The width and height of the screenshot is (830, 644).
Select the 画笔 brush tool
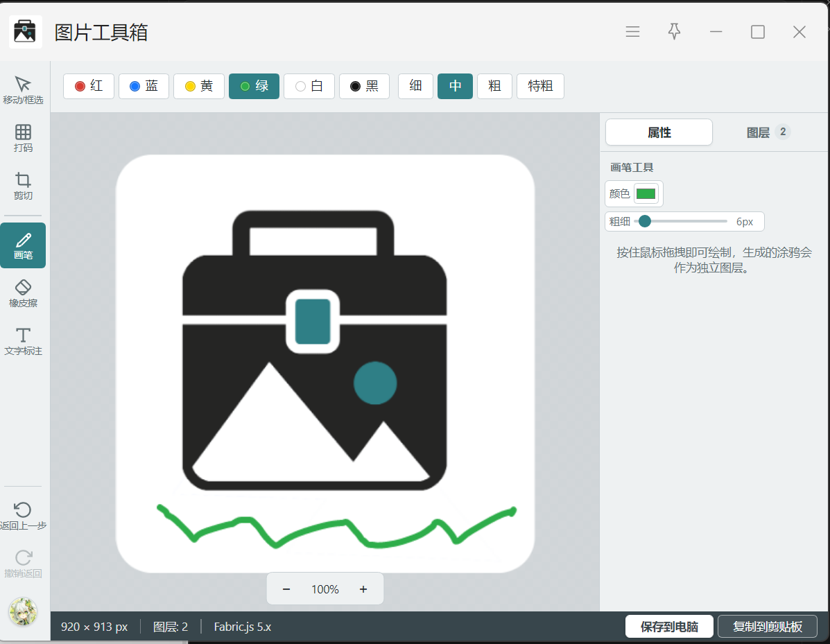point(23,245)
